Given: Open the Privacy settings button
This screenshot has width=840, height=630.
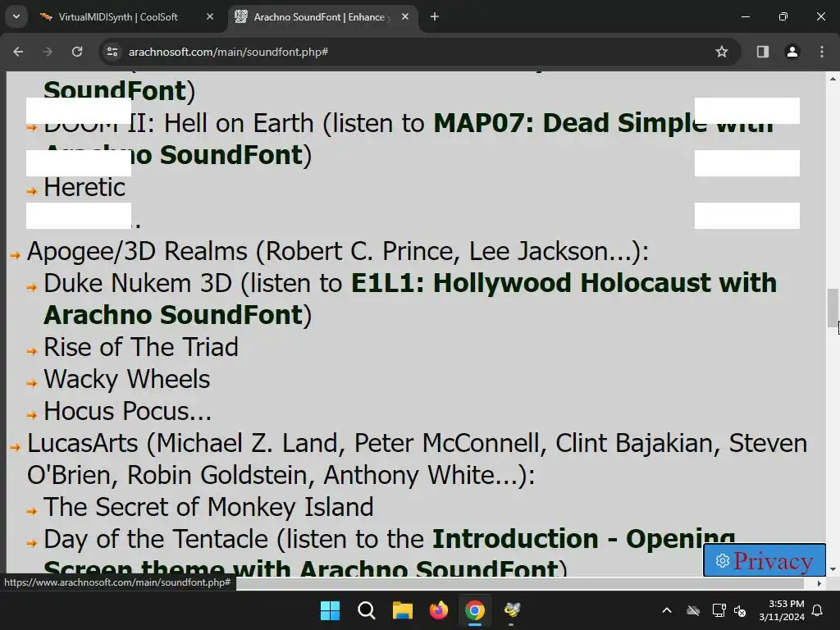Looking at the screenshot, I should (765, 560).
